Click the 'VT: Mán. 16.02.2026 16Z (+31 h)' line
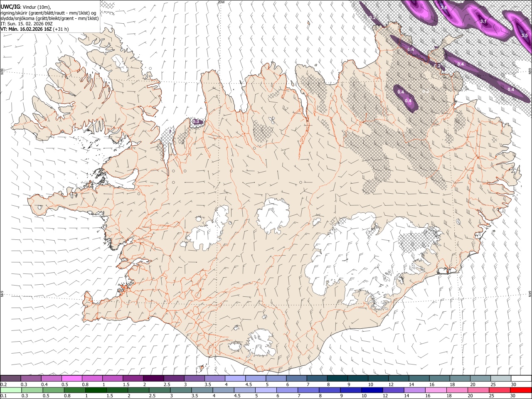 [x=35, y=29]
